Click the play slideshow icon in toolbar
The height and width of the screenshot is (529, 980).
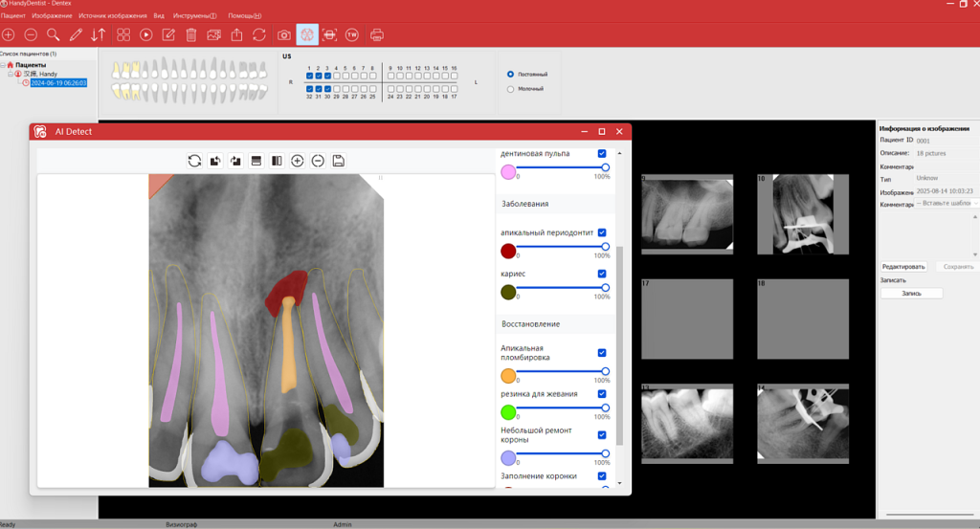146,35
